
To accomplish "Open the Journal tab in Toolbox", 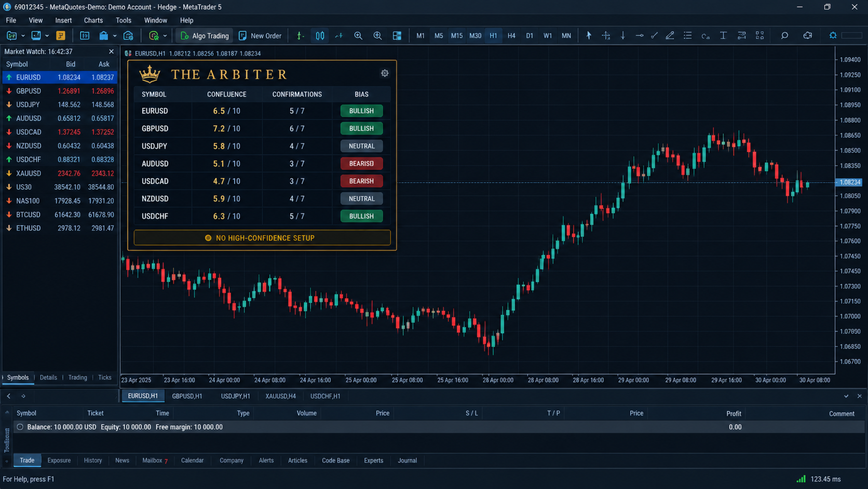I will point(407,460).
